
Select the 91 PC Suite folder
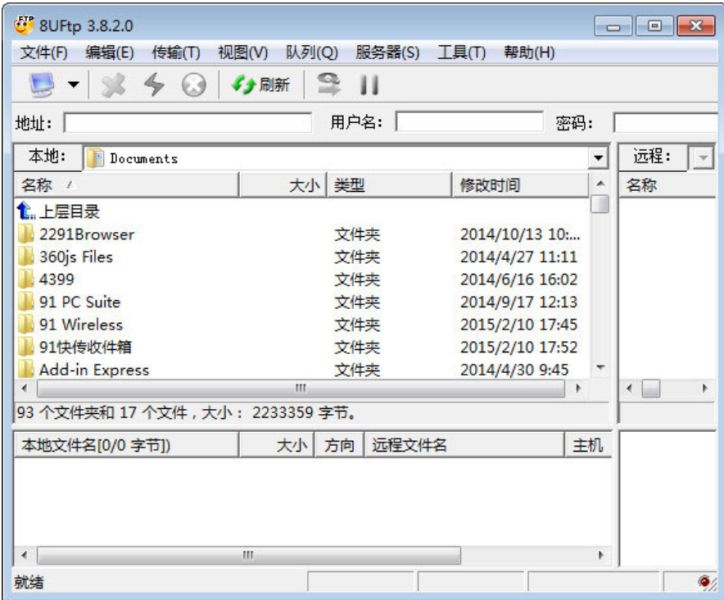(x=80, y=302)
